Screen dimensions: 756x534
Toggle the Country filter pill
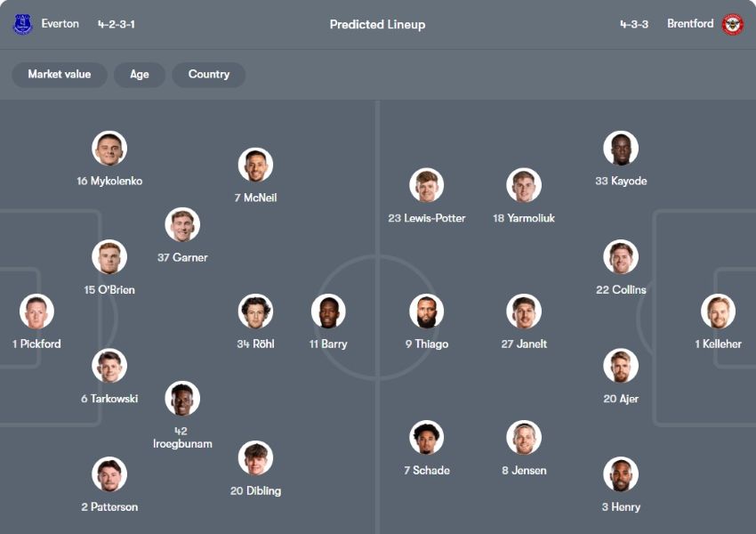tap(209, 75)
